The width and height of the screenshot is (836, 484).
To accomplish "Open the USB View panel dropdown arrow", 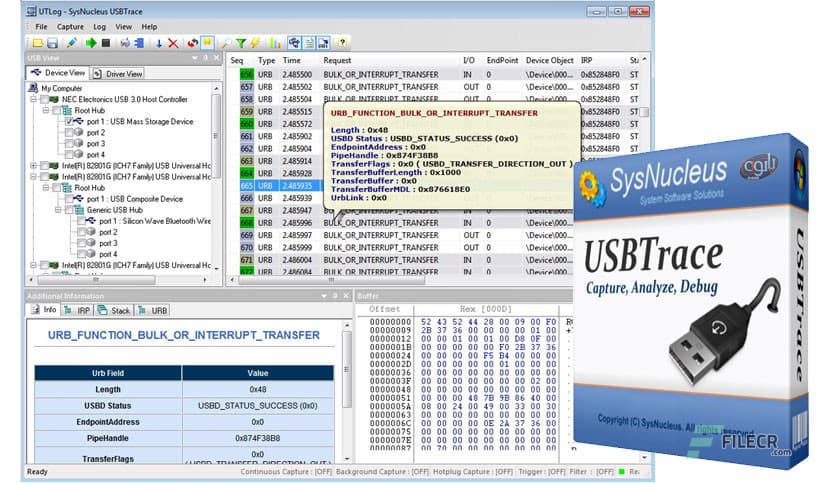I will (195, 58).
